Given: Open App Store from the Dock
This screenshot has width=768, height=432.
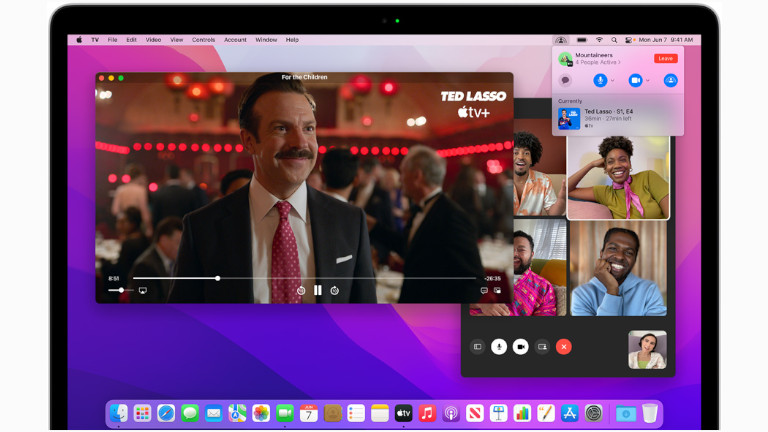Looking at the screenshot, I should tap(570, 413).
